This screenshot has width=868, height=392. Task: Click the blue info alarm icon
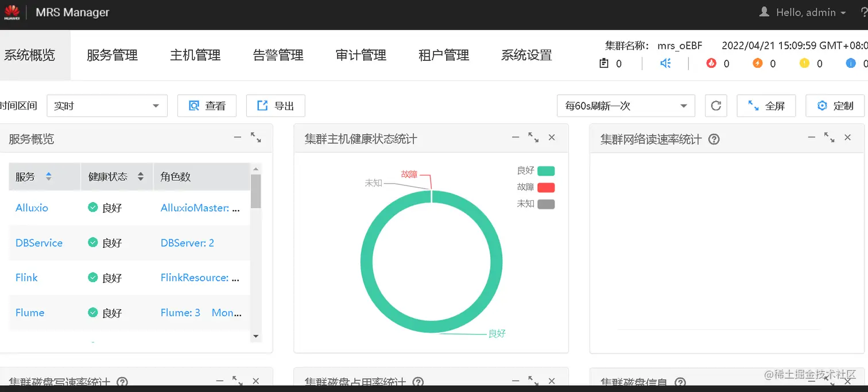pyautogui.click(x=851, y=63)
